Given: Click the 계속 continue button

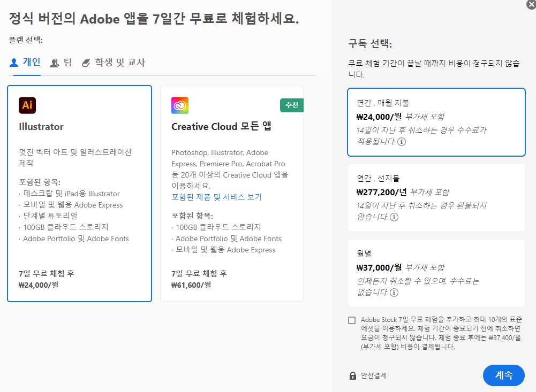Looking at the screenshot, I should [x=503, y=375].
